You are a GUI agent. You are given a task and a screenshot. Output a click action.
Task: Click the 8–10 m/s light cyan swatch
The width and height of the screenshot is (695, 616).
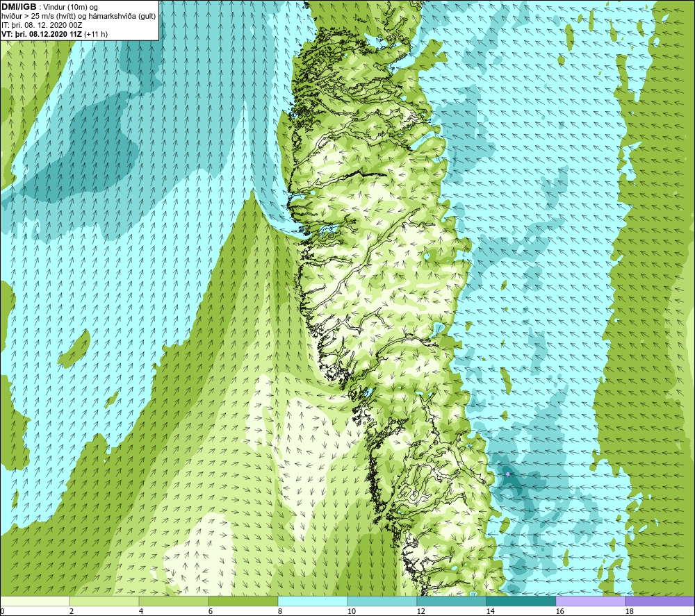pyautogui.click(x=313, y=601)
